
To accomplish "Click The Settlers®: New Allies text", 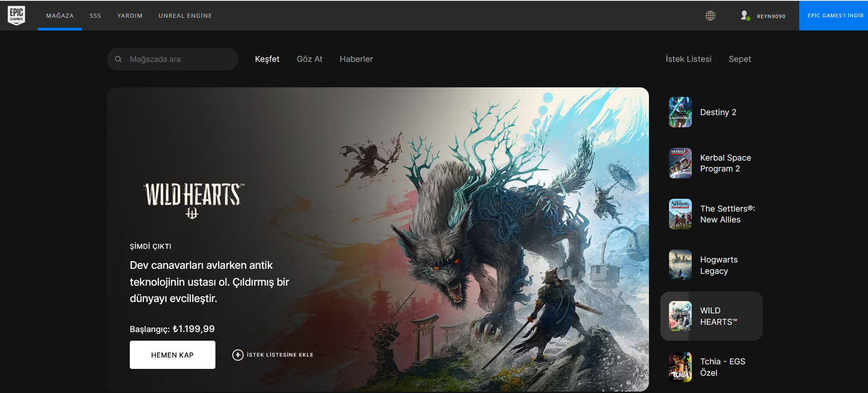I will click(728, 214).
